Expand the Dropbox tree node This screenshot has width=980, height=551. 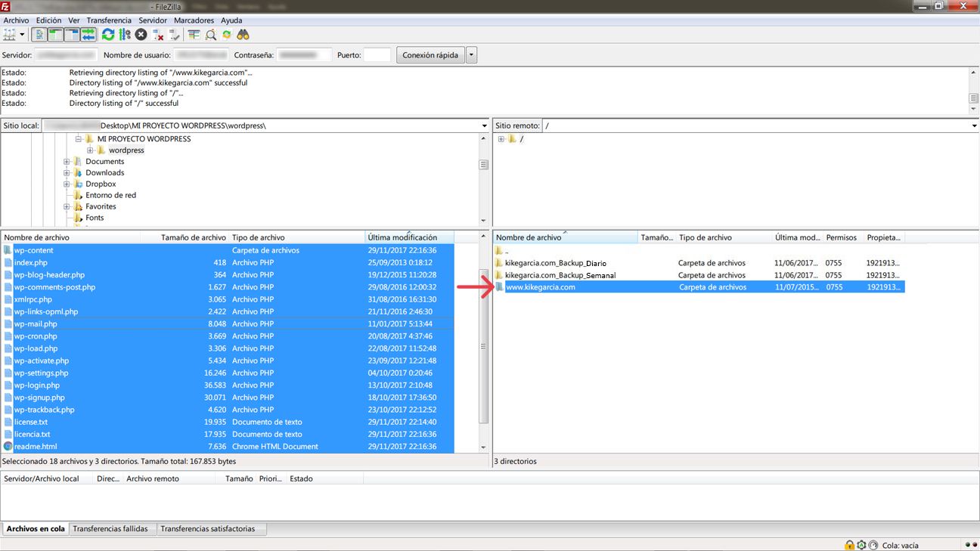tap(67, 184)
